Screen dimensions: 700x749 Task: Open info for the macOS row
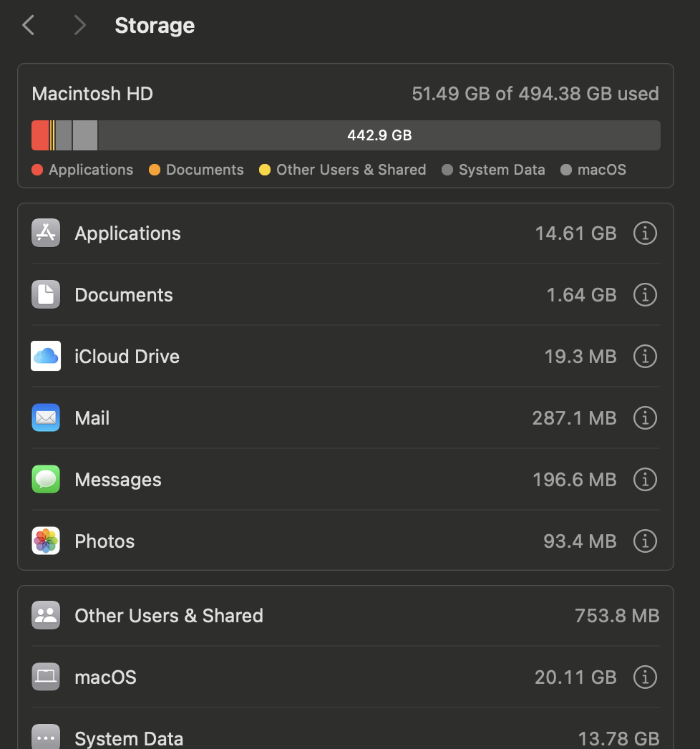[x=645, y=677]
